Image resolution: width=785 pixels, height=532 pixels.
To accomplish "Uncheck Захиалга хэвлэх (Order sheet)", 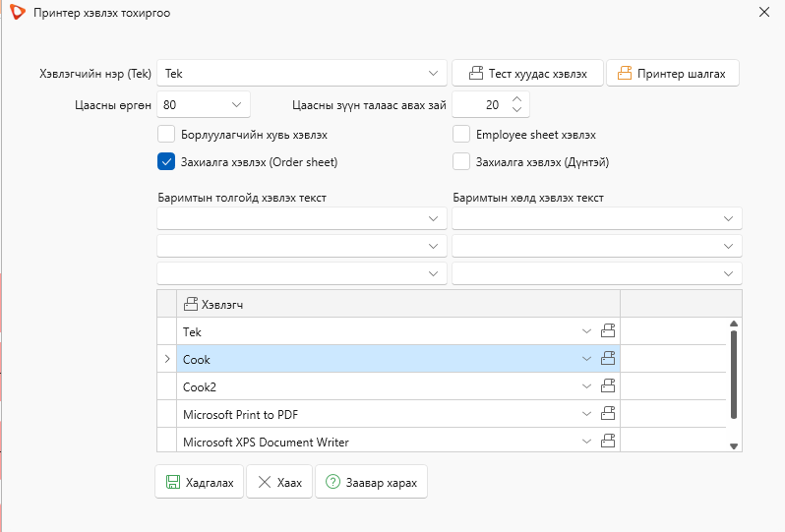I will click(166, 161).
